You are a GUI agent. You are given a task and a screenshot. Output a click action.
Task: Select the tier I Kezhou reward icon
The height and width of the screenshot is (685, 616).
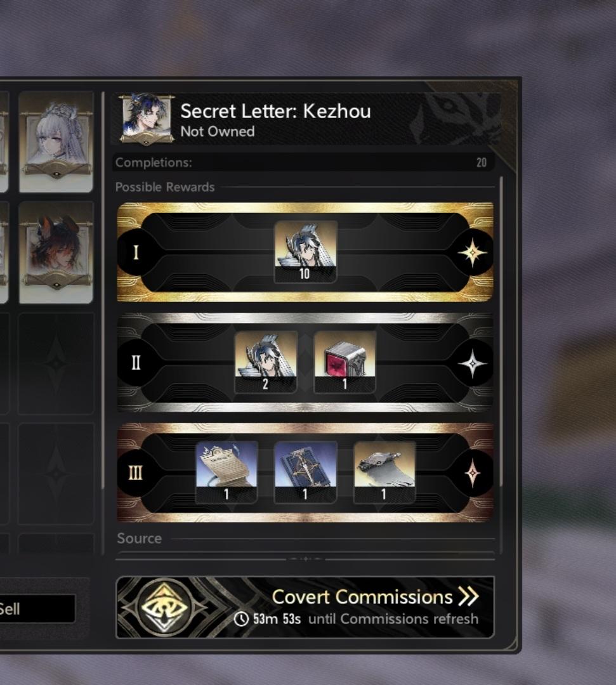coord(305,252)
